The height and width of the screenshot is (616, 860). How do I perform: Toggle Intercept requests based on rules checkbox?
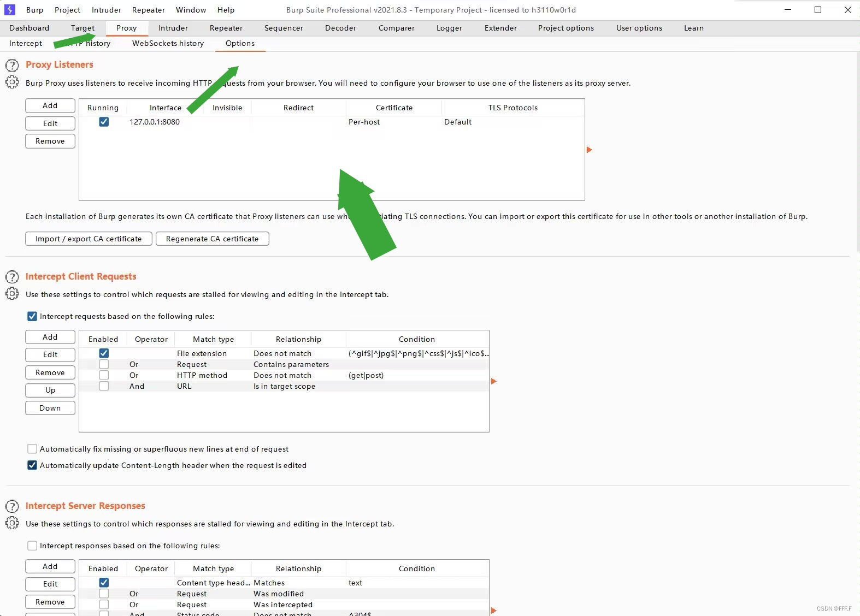click(32, 316)
